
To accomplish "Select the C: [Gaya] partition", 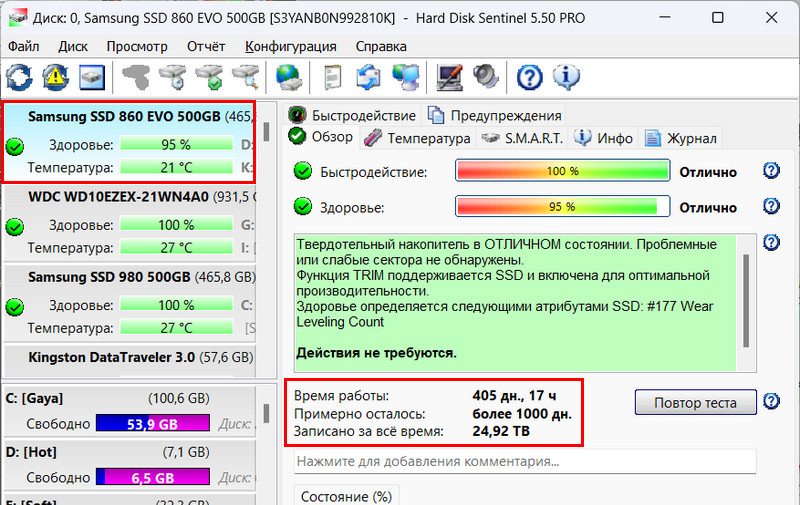I will click(130, 411).
